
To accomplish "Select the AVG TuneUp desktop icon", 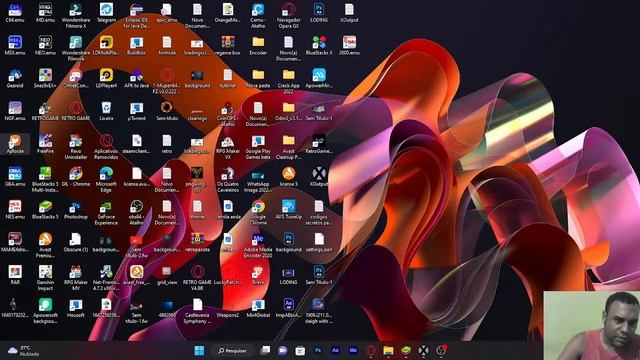I will pos(289,209).
